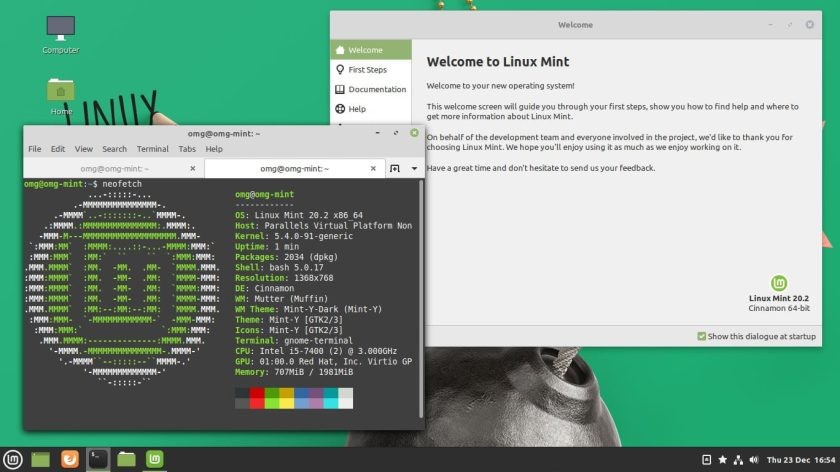This screenshot has height=472, width=840.
Task: Open the calendar from the clock
Action: 802,459
